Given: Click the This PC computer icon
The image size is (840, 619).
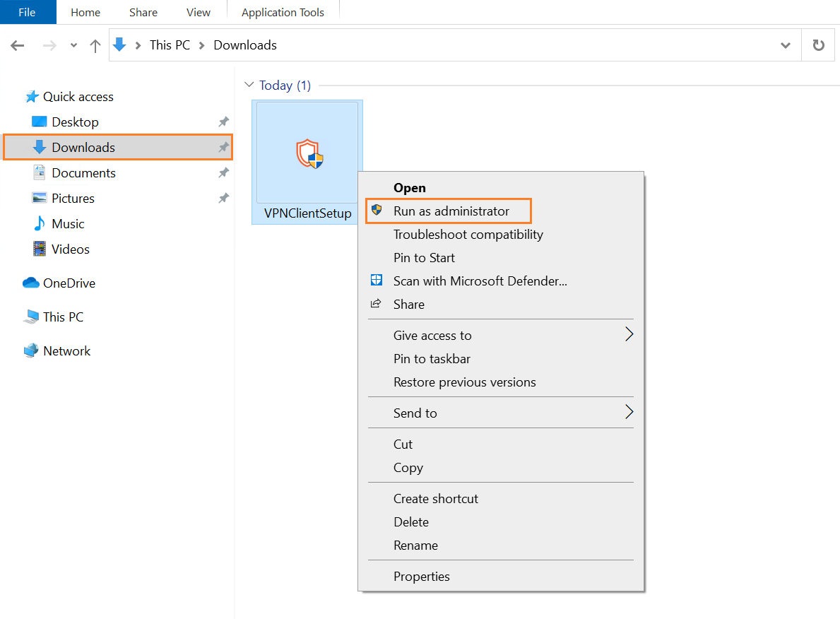Looking at the screenshot, I should point(31,317).
